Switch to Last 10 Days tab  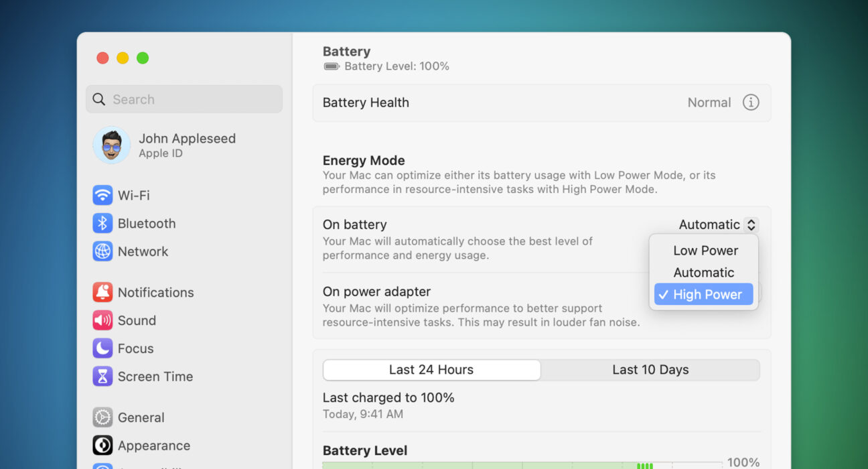click(x=650, y=370)
